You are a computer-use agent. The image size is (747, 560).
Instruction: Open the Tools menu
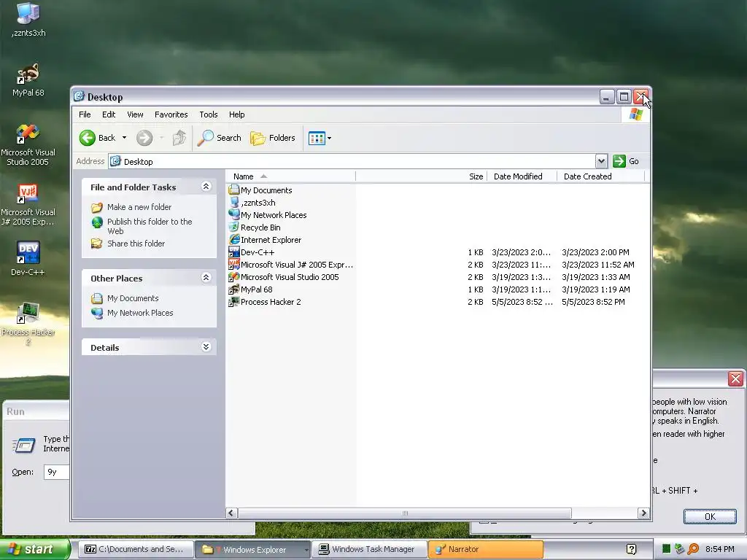pos(208,114)
